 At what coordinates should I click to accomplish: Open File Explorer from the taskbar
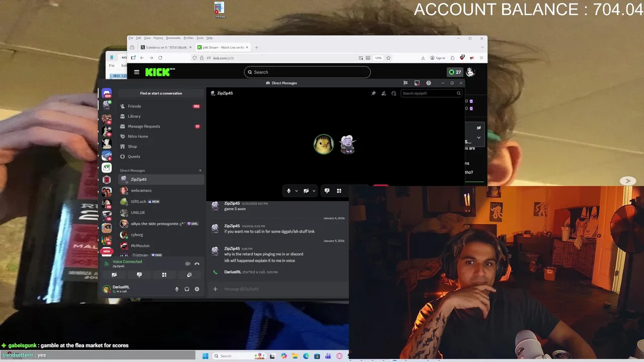(295, 356)
